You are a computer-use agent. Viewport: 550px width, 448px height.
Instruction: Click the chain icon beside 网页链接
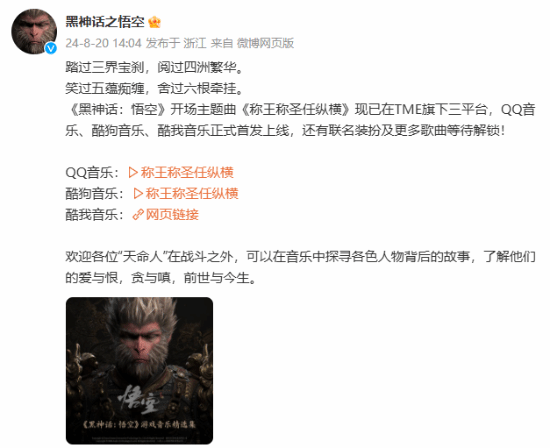pyautogui.click(x=138, y=215)
